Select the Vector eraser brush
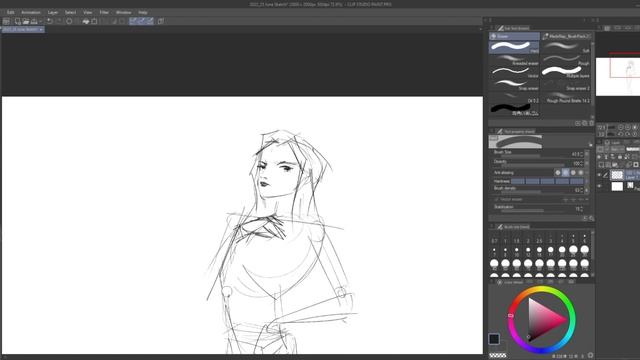The width and height of the screenshot is (640, 360). (x=514, y=72)
